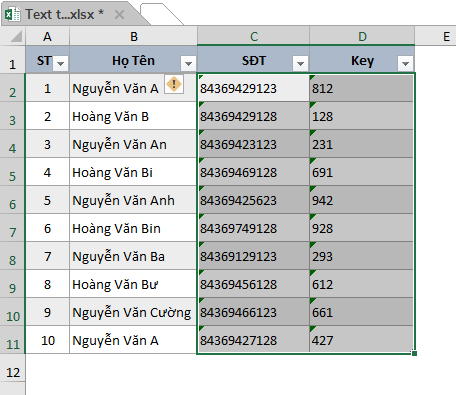Select cell with 84369469128

[254, 172]
